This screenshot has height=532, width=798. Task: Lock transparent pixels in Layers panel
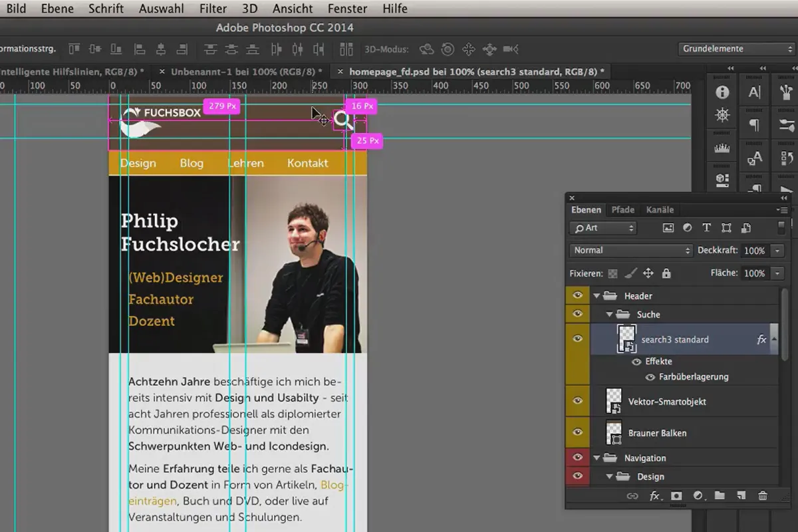click(612, 273)
